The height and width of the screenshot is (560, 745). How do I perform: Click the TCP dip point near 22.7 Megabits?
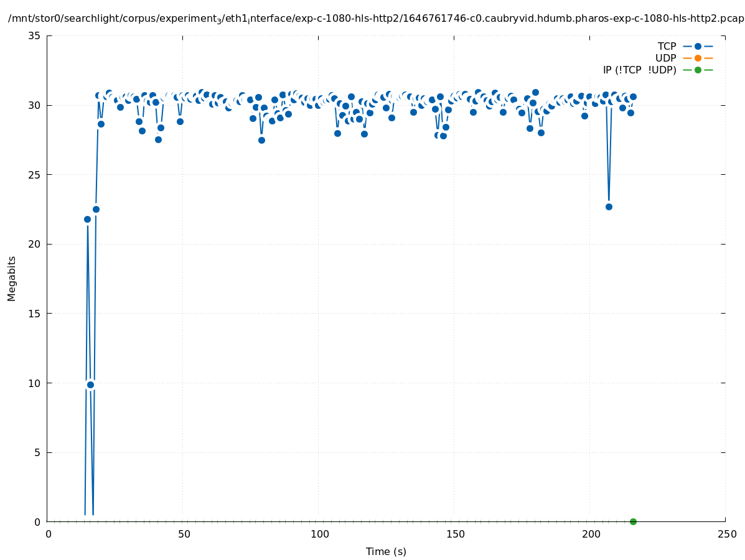609,207
